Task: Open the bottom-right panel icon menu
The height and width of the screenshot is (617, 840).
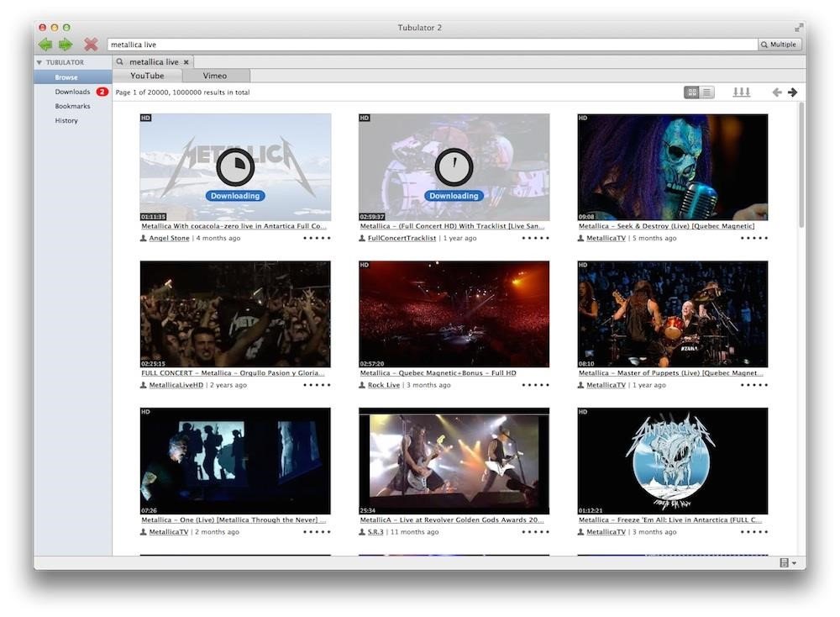Action: [x=788, y=562]
